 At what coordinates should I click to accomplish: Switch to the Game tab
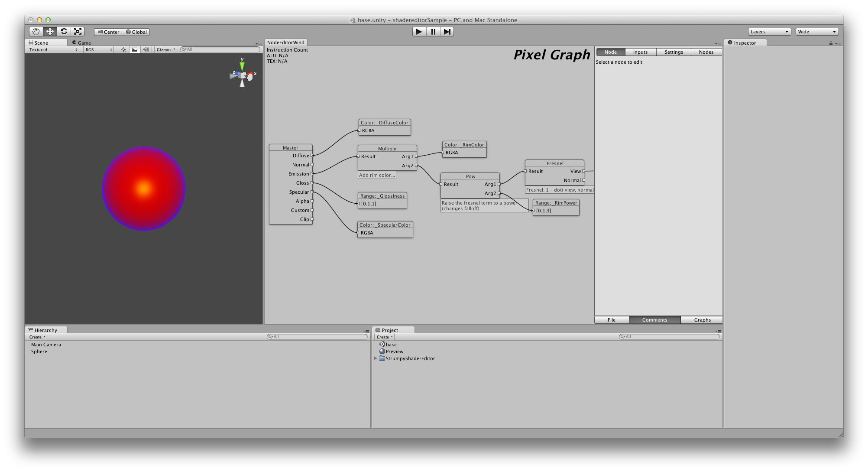pyautogui.click(x=82, y=42)
